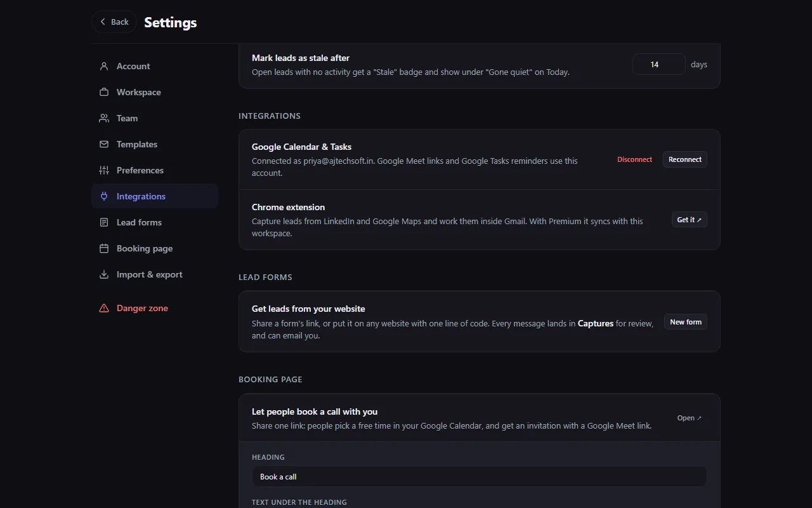The height and width of the screenshot is (508, 812).
Task: Click 'Get leads from your website' title
Action: 308,309
